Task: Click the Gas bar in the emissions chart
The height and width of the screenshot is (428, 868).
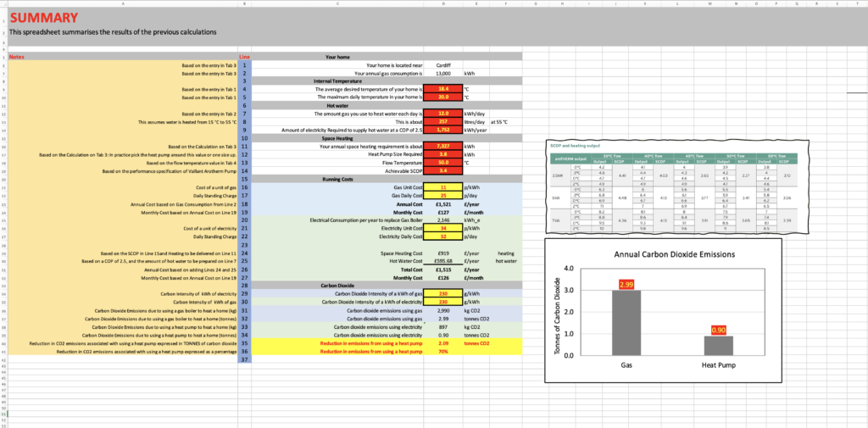Action: point(626,322)
